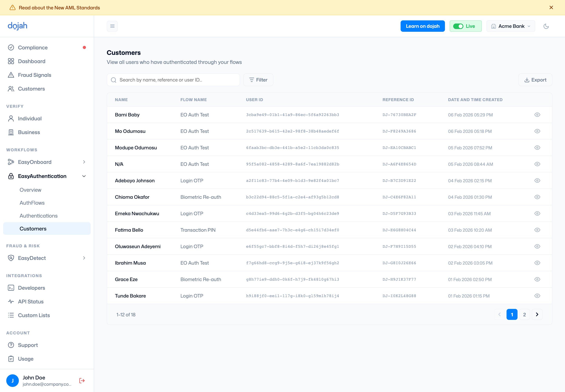Click the Usage clipboard icon
Screen dimensions: 565x392
(x=11, y=359)
